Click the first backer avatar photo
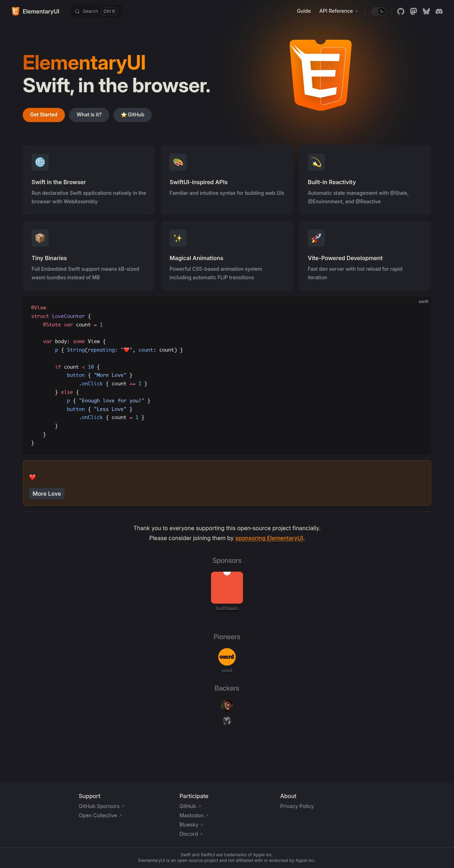Viewport: 454px width, 868px height. [x=227, y=705]
